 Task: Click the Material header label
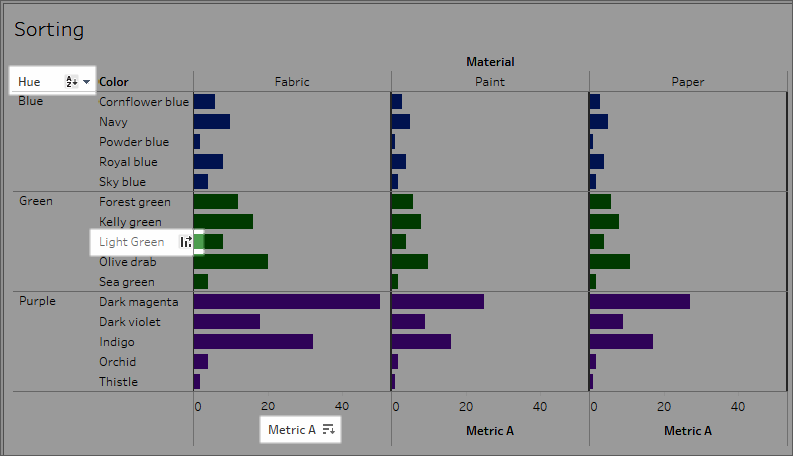click(x=490, y=62)
